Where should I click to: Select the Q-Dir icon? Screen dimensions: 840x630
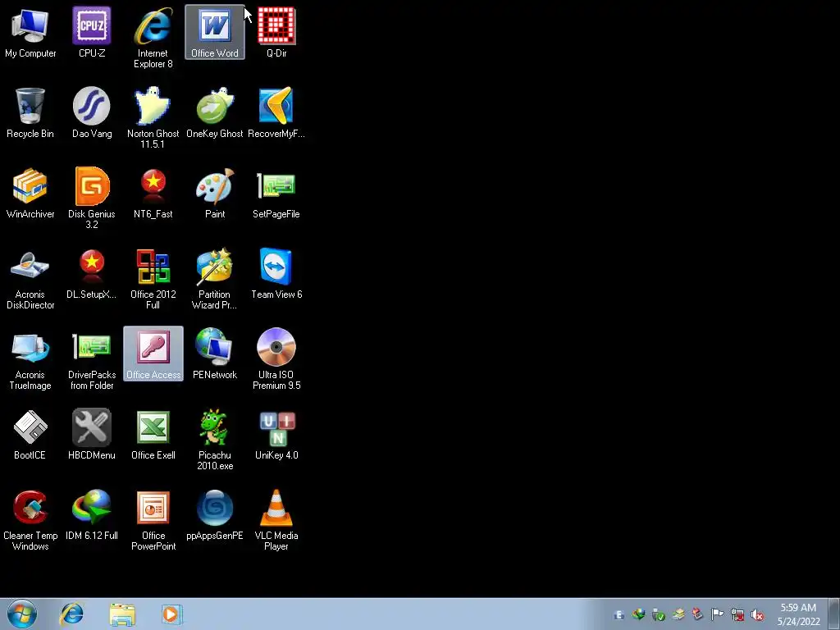276,32
